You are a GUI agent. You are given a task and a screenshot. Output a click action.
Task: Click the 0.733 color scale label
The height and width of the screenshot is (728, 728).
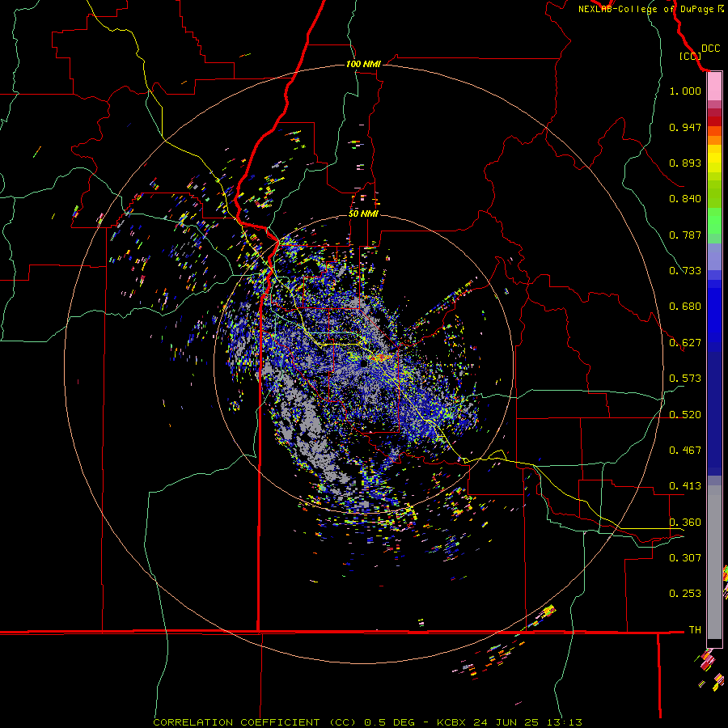coord(685,271)
